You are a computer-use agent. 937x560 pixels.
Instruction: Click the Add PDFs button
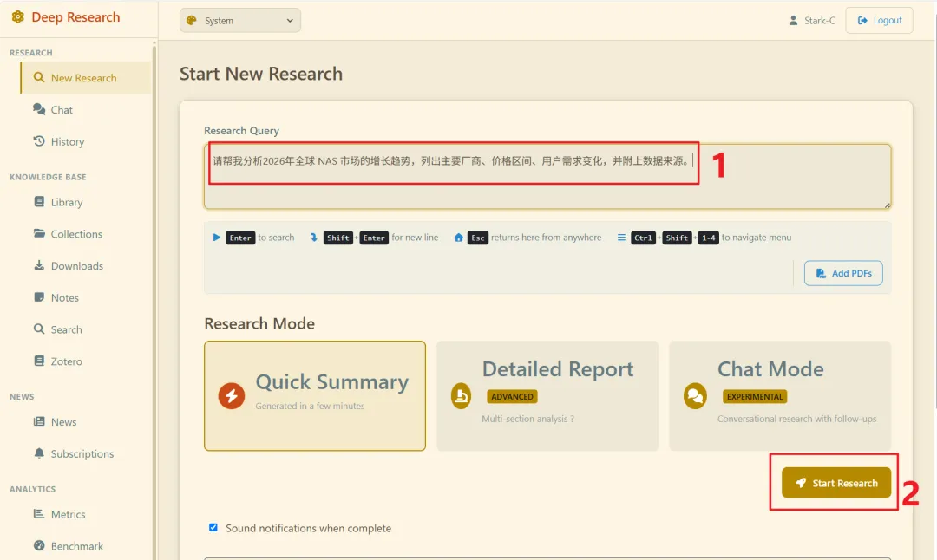tap(843, 273)
